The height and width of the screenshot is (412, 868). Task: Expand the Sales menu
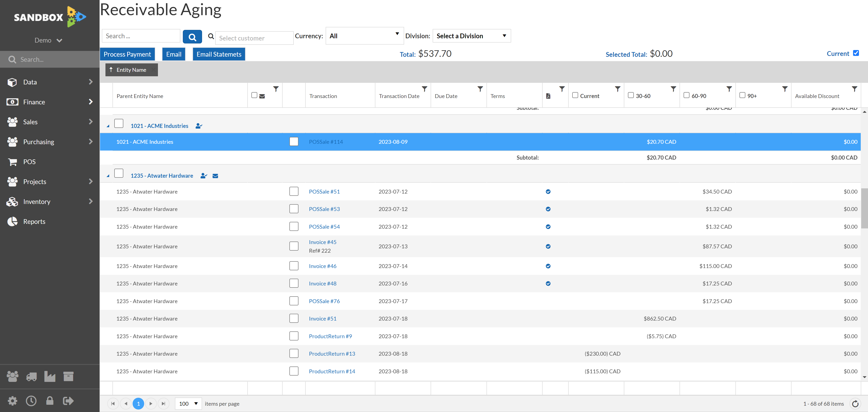coord(50,122)
